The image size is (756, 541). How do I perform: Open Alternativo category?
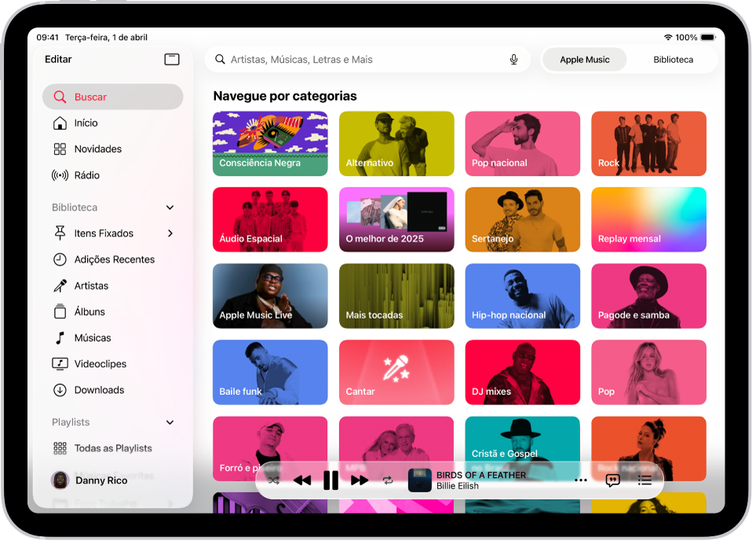(x=396, y=144)
